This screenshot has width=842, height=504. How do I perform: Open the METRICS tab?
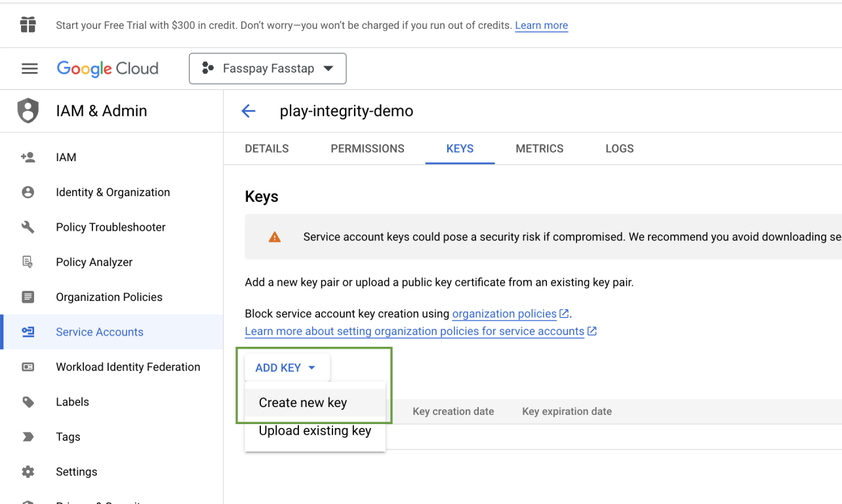click(x=540, y=149)
